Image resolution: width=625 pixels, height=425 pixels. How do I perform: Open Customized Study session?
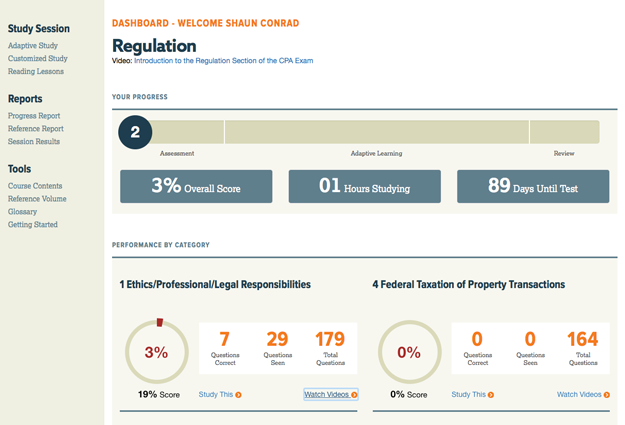(40, 58)
